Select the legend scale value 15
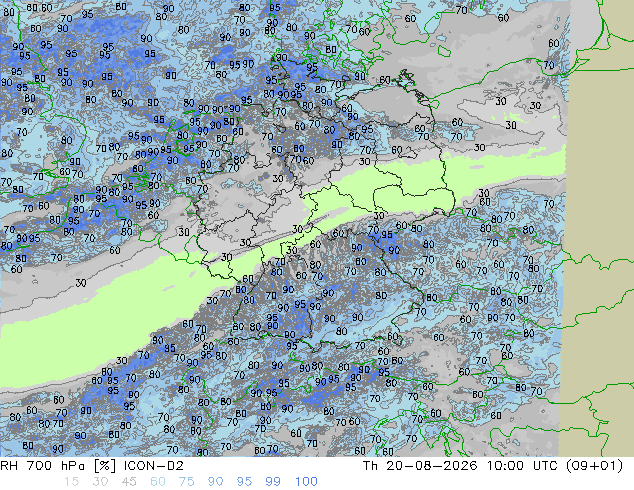Screen dimensions: 634x490 (x=71, y=482)
